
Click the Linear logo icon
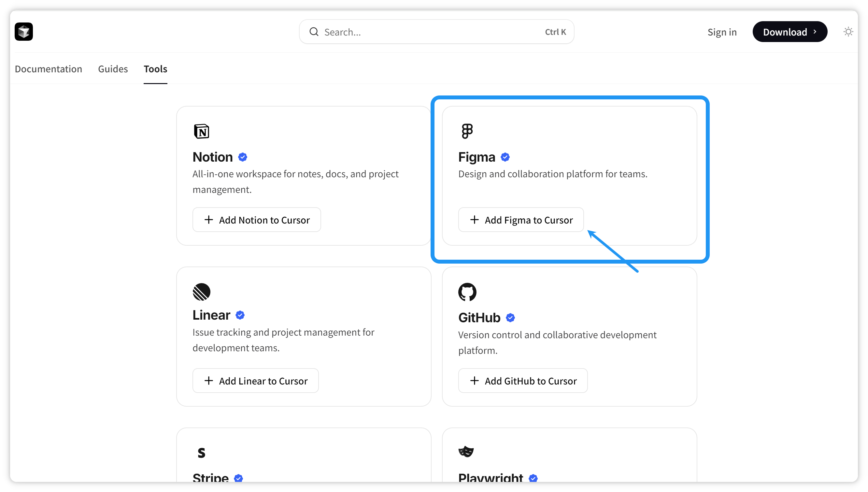(x=201, y=292)
